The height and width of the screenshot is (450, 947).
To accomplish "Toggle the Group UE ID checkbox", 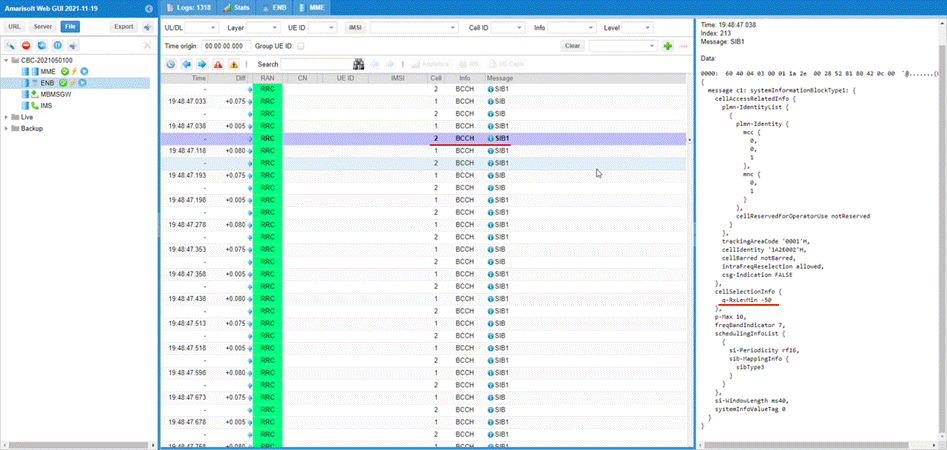I will pos(301,46).
